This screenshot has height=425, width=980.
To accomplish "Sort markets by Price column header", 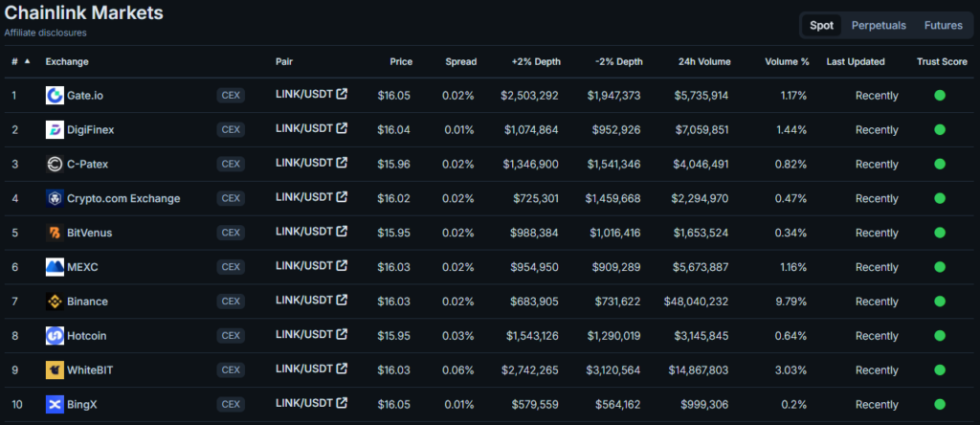I will (401, 61).
